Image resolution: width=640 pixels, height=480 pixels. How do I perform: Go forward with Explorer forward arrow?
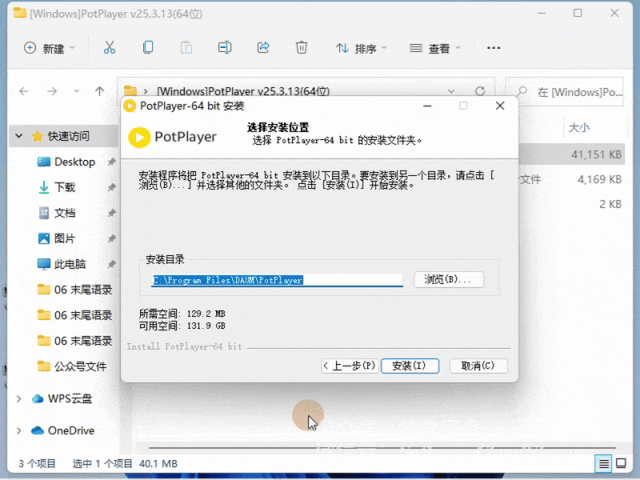(52, 91)
